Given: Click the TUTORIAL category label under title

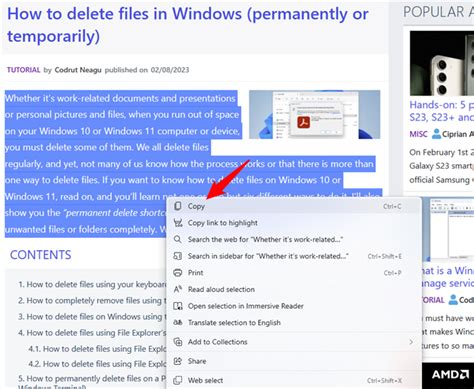Looking at the screenshot, I should [23, 70].
